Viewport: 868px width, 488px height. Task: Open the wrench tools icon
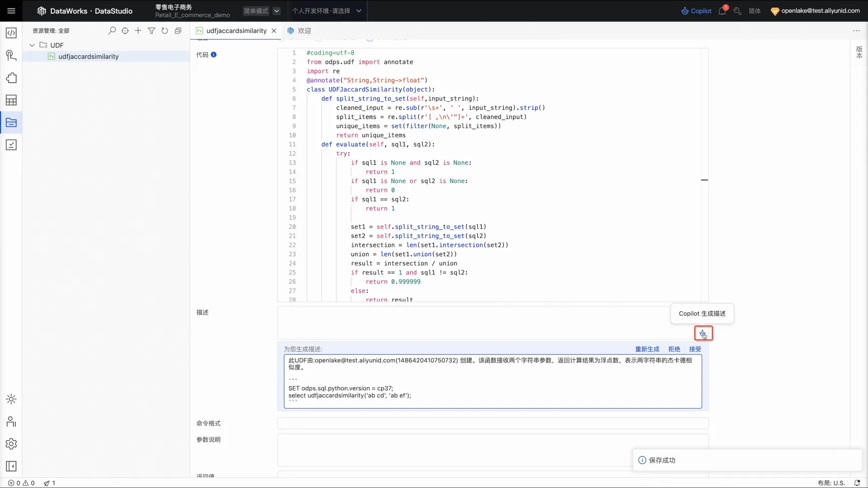[737, 11]
